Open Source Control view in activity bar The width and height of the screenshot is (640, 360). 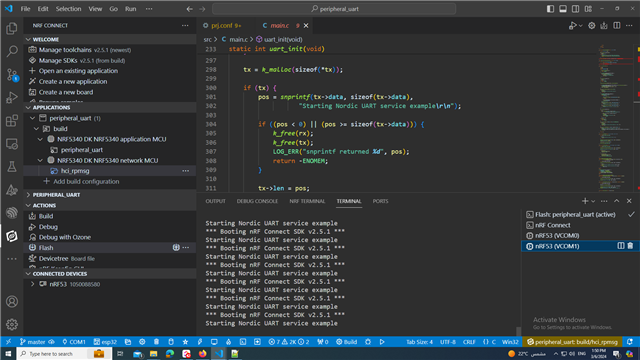pyautogui.click(x=12, y=75)
